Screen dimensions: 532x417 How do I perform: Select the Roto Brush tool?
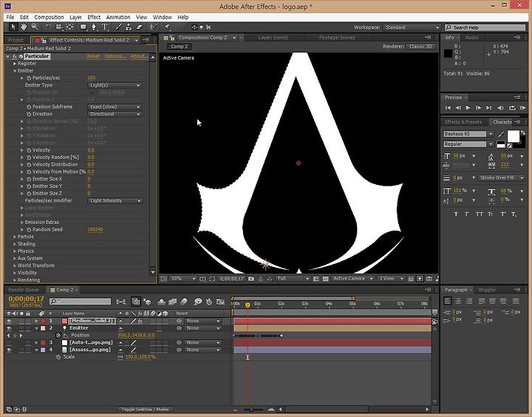[x=153, y=27]
